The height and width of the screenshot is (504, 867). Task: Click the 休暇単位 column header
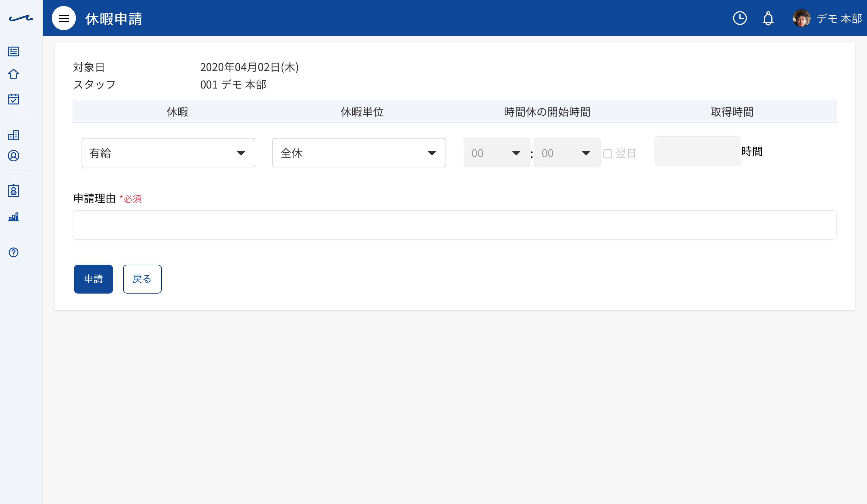(x=362, y=112)
